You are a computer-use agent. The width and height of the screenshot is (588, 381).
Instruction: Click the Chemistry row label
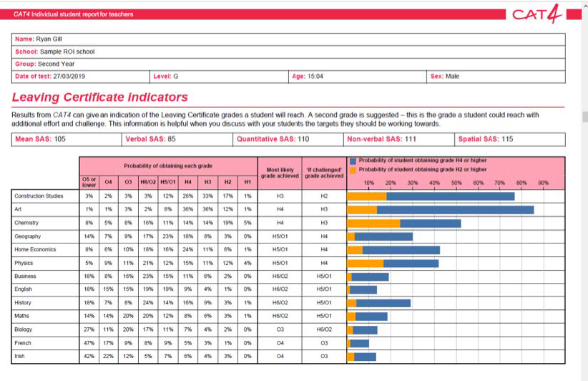(x=26, y=223)
